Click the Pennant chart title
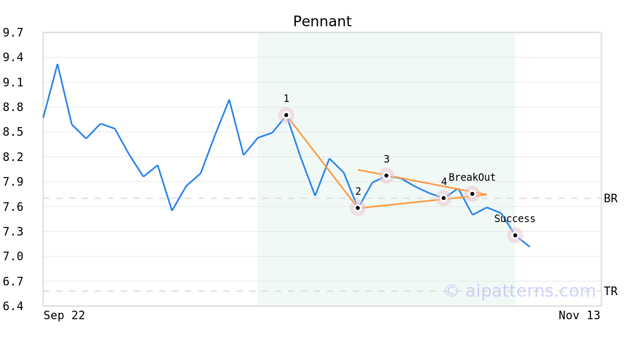This screenshot has height=338, width=644. click(322, 21)
